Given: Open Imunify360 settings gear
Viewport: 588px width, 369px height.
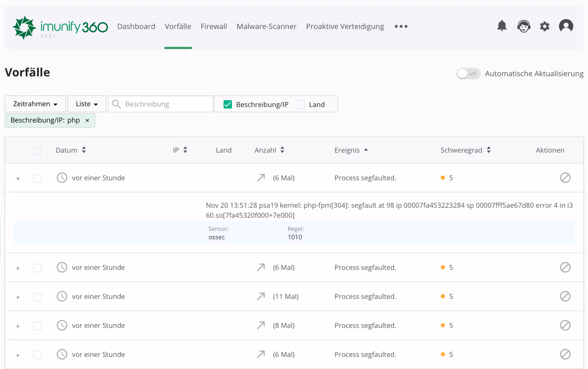Looking at the screenshot, I should pyautogui.click(x=544, y=26).
